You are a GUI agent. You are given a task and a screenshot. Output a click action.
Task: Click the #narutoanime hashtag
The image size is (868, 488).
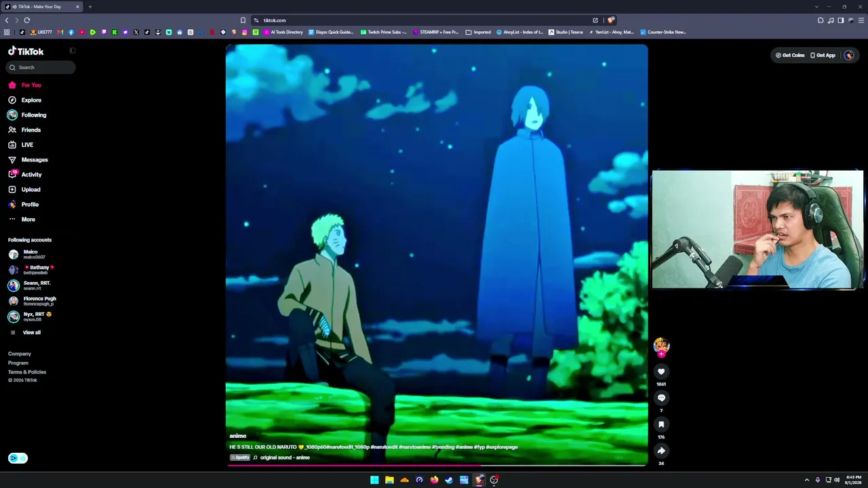[x=414, y=447]
